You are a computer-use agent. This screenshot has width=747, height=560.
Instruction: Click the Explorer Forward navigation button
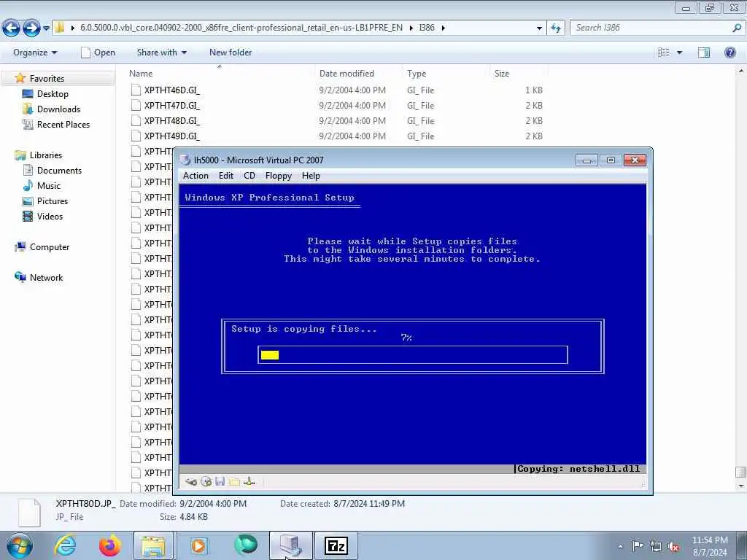(31, 28)
